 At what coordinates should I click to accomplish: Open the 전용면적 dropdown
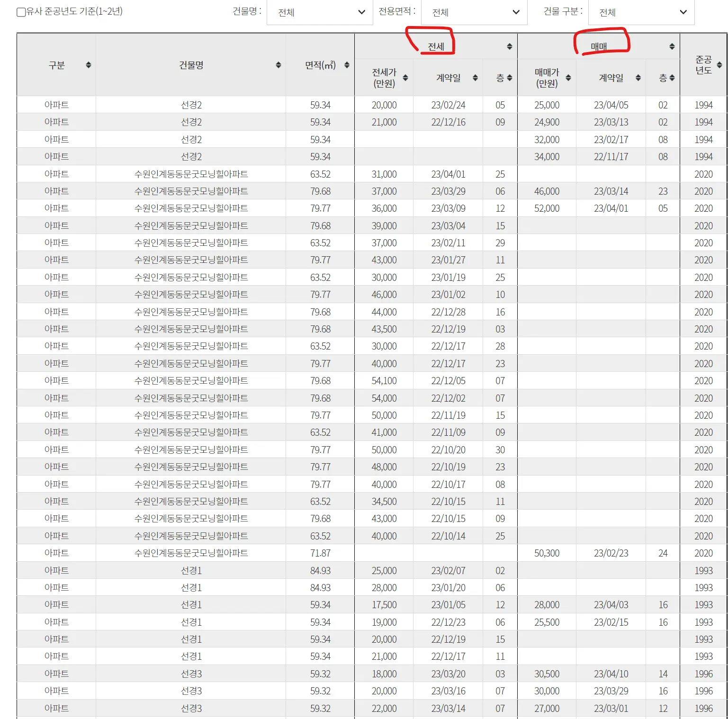474,12
